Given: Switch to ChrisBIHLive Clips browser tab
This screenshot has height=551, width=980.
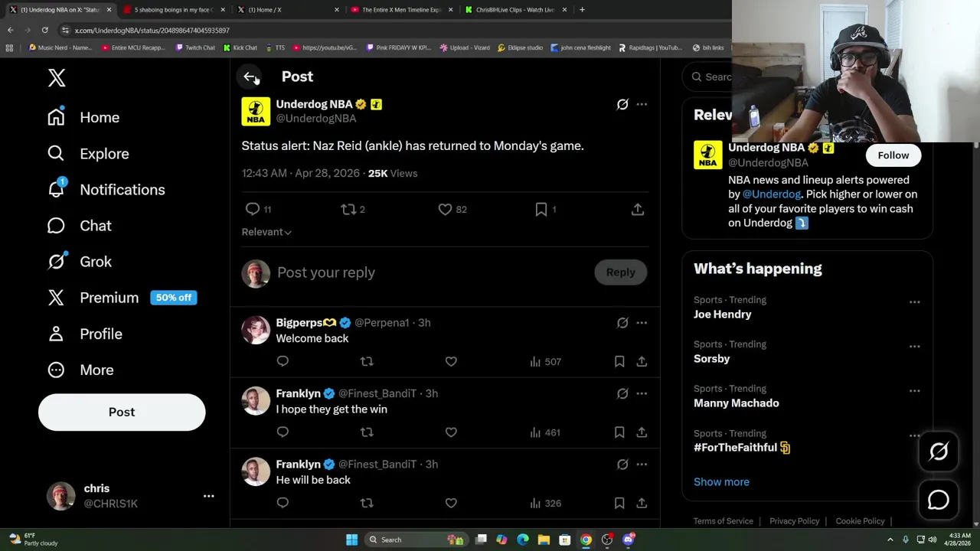Looking at the screenshot, I should [514, 10].
